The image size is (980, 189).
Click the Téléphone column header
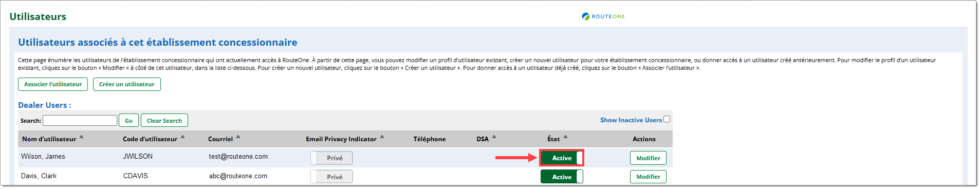coord(430,139)
